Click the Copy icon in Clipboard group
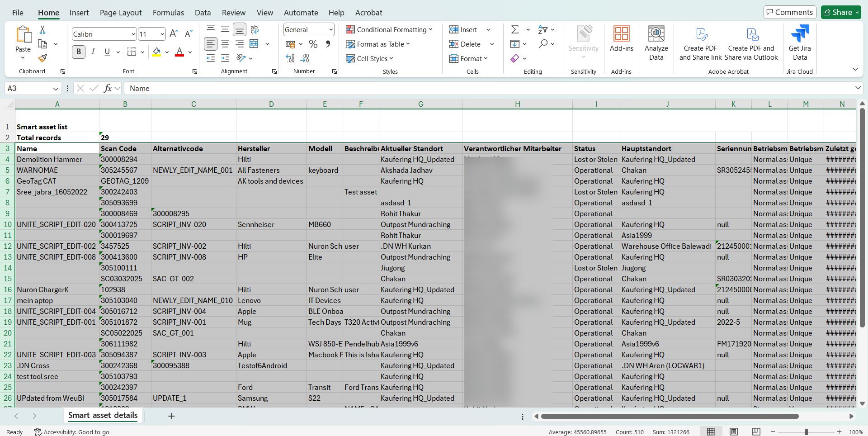The height and width of the screenshot is (436, 868). (x=42, y=44)
